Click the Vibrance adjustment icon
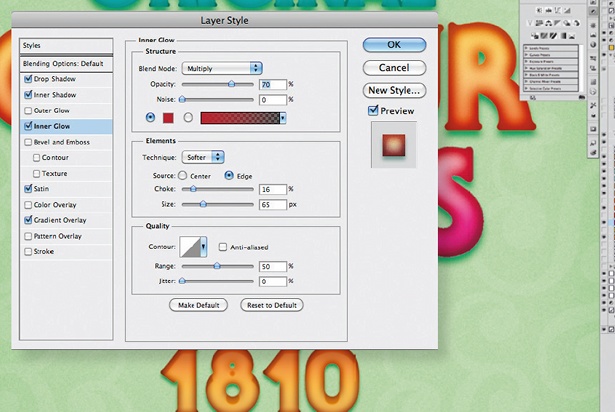 click(530, 23)
